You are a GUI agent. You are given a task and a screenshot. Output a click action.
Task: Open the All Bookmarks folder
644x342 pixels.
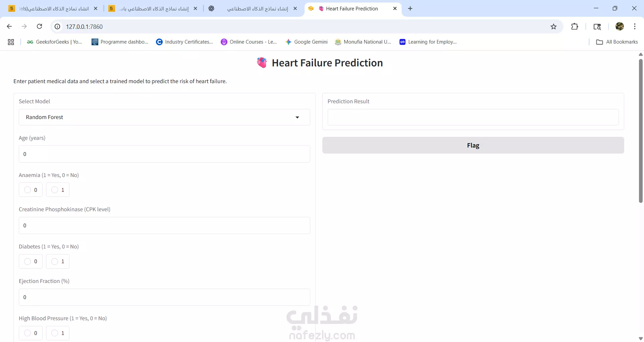pyautogui.click(x=617, y=42)
